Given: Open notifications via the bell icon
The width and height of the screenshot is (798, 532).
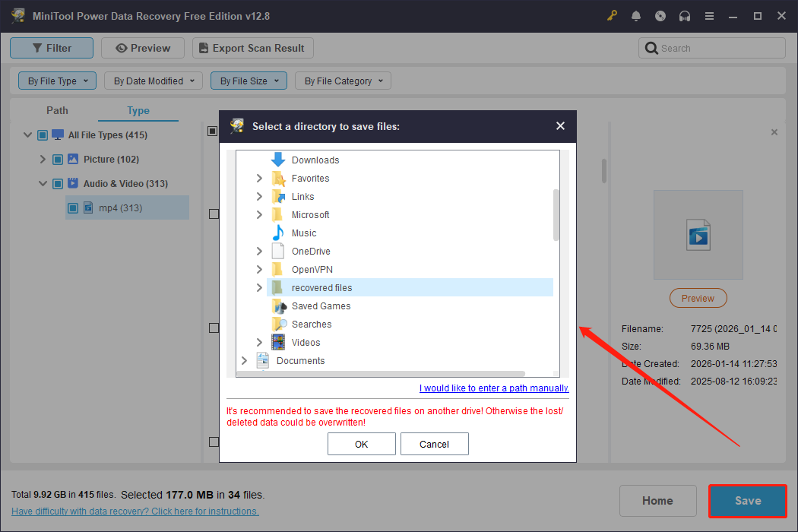Looking at the screenshot, I should (636, 15).
